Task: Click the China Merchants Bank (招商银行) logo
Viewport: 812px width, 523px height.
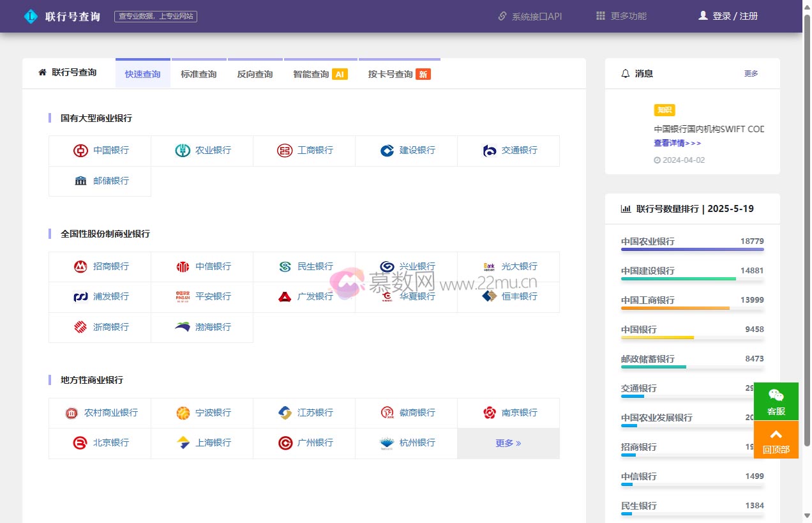Action: click(x=80, y=267)
